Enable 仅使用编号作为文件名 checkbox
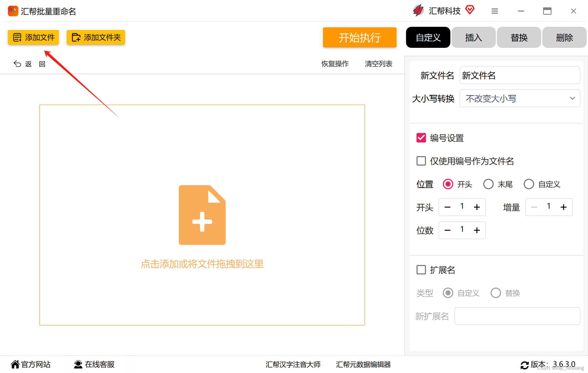Viewport: 588px width, 373px height. pos(421,161)
